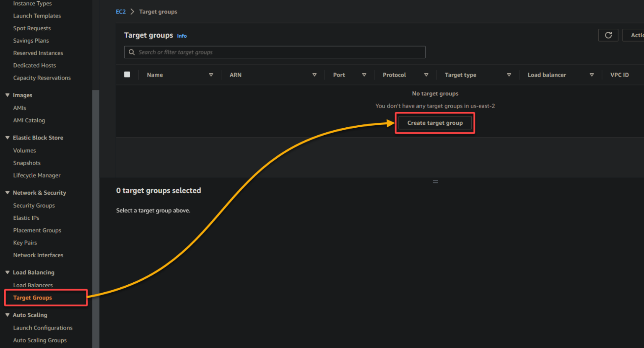
Task: Toggle the select-all target groups checkbox
Action: pyautogui.click(x=127, y=74)
